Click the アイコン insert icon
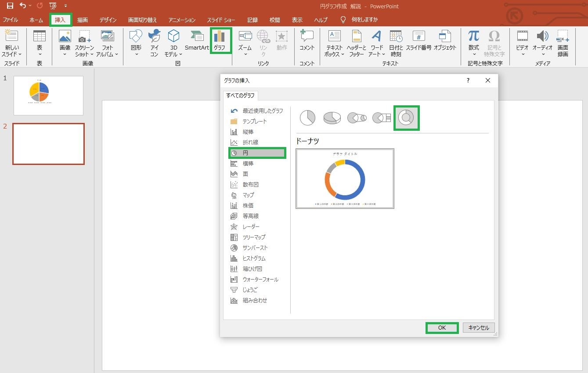This screenshot has height=373, width=588. pyautogui.click(x=154, y=36)
